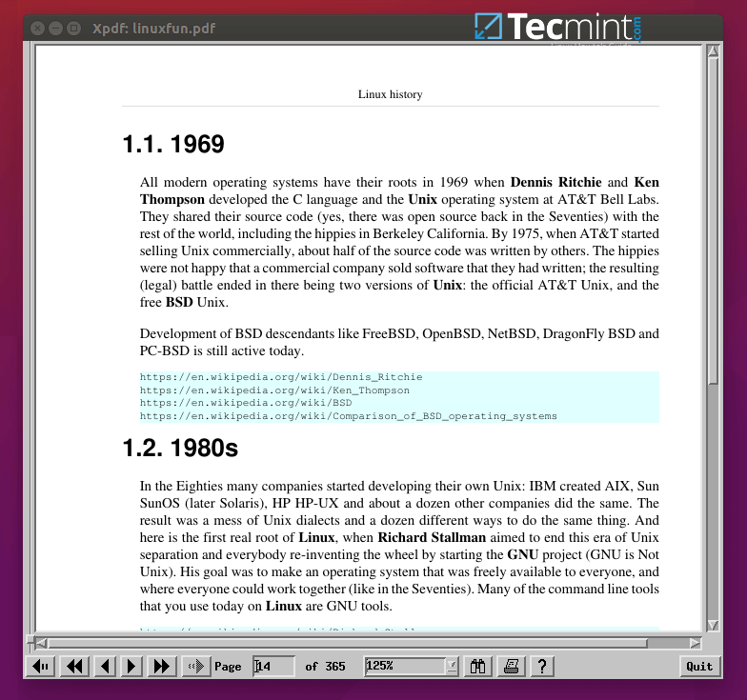Click the horizontal scrollbar left arrow
The height and width of the screenshot is (700, 747).
[x=41, y=644]
